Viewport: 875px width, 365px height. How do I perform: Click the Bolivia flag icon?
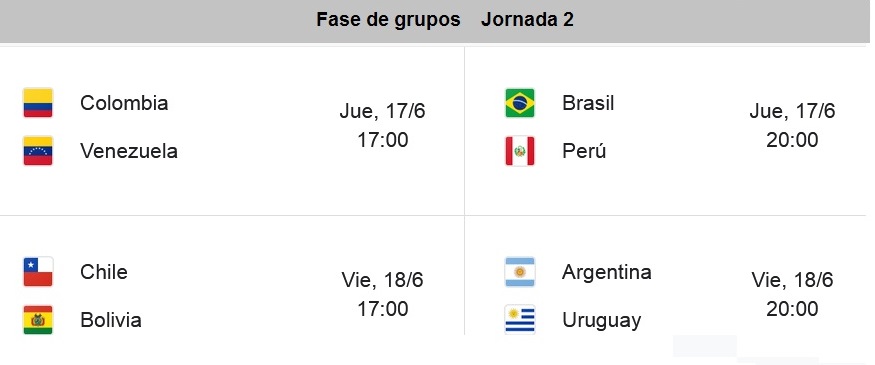(x=38, y=320)
